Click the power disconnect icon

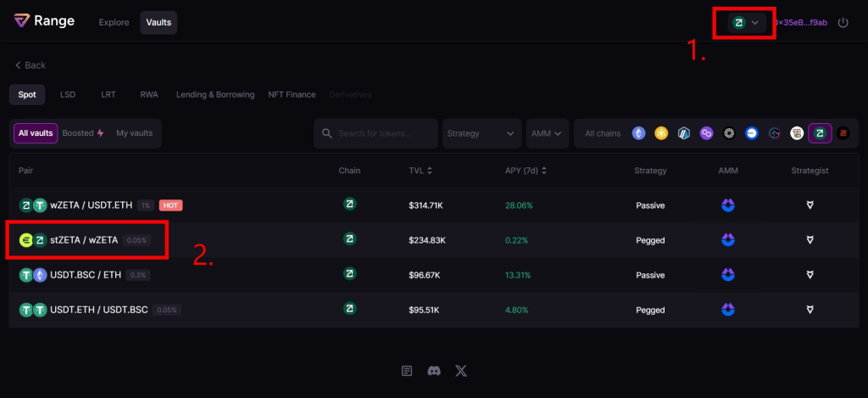[x=843, y=22]
